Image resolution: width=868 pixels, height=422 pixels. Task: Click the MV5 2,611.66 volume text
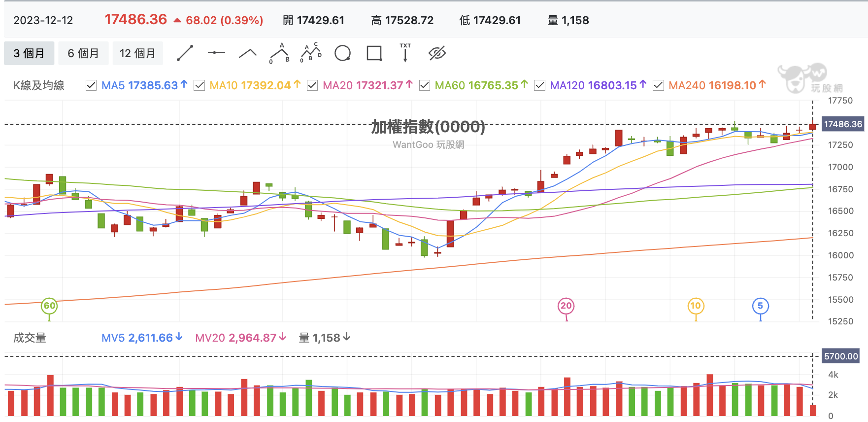pyautogui.click(x=142, y=338)
